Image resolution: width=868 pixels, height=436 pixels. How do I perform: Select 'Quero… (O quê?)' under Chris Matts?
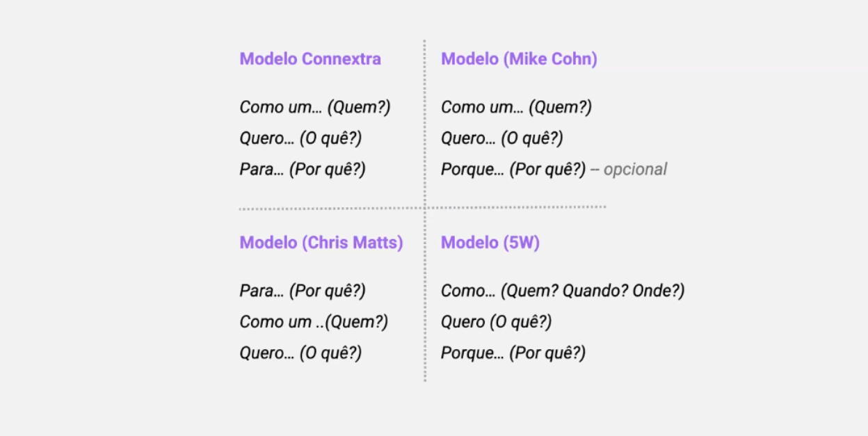(x=301, y=353)
